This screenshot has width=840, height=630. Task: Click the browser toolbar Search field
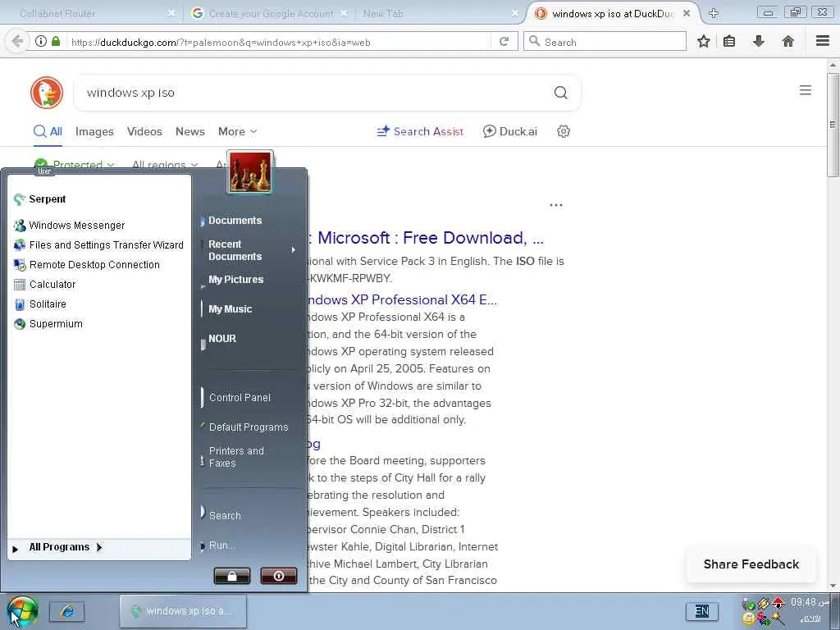tap(605, 42)
